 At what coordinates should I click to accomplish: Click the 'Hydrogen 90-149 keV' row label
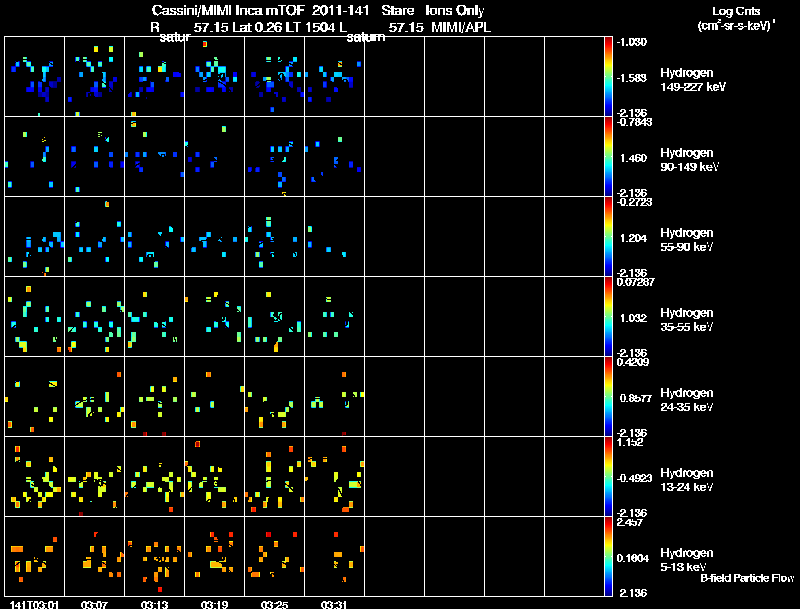click(689, 160)
